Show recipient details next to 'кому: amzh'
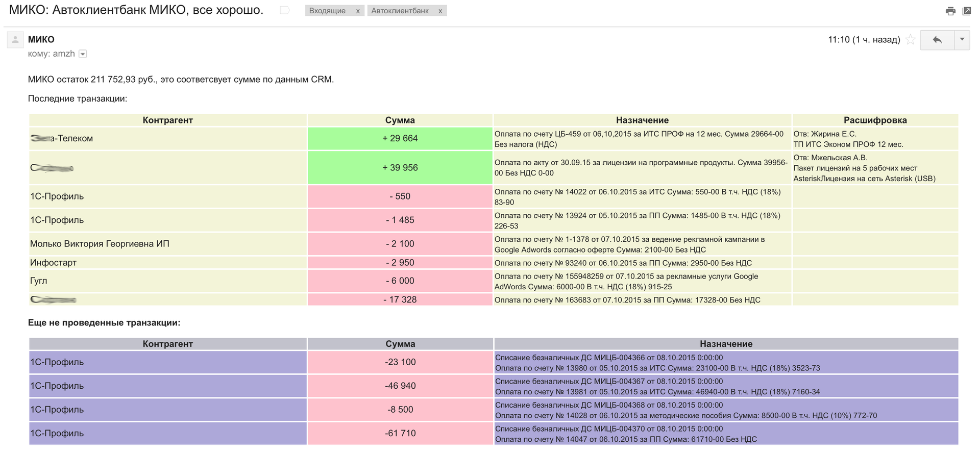The image size is (980, 453). [83, 54]
